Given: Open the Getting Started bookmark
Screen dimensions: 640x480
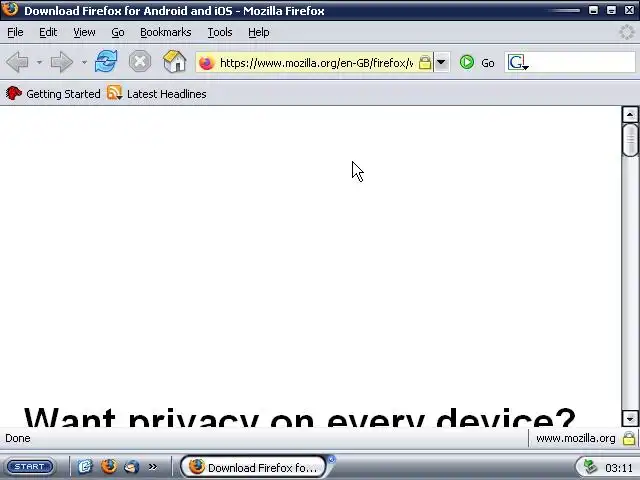Looking at the screenshot, I should click(53, 94).
